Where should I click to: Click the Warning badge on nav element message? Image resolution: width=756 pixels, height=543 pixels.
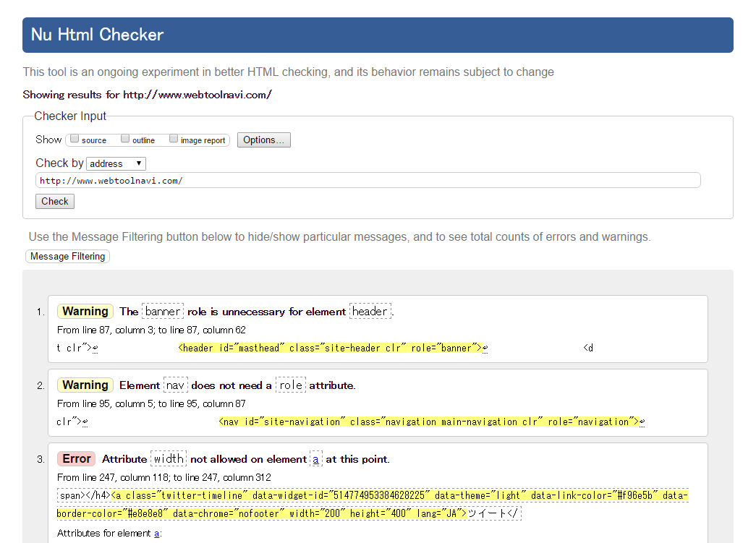85,385
